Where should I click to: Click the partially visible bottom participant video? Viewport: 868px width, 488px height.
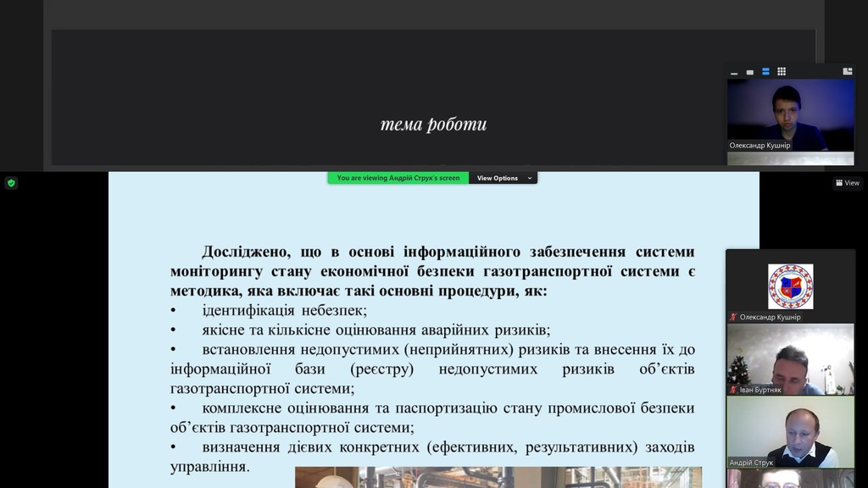pyautogui.click(x=790, y=479)
